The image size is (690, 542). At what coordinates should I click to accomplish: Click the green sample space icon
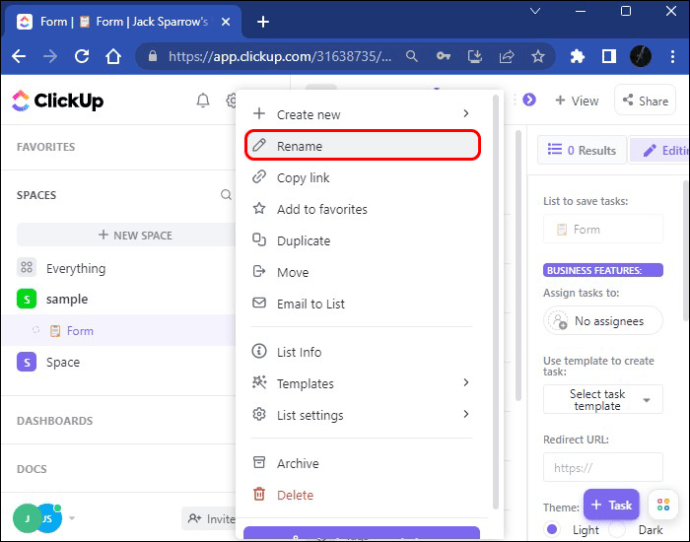26,299
